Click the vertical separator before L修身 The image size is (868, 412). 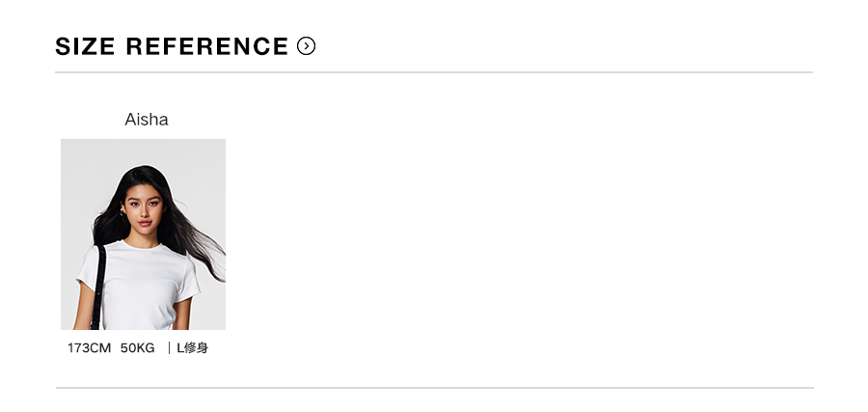coord(169,348)
